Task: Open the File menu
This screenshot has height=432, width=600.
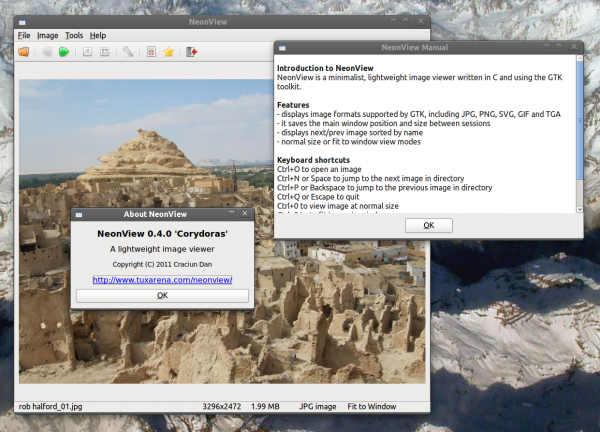Action: (x=24, y=36)
